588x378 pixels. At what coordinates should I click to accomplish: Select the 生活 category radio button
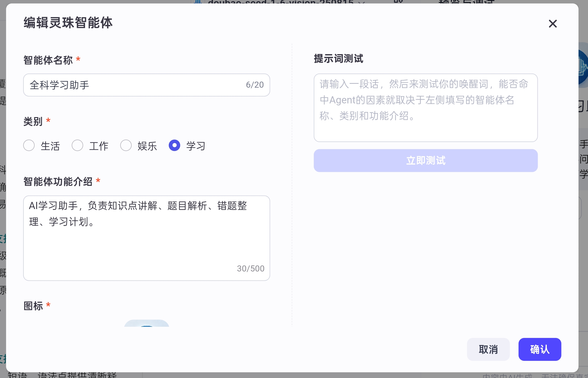click(29, 145)
